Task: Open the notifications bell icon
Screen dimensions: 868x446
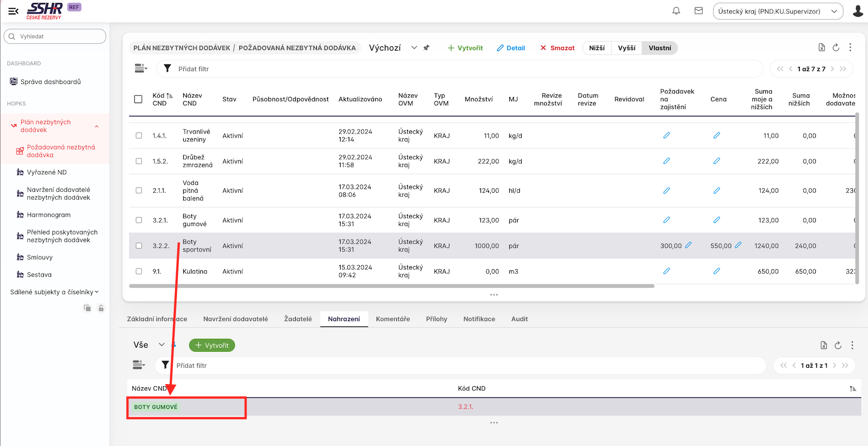Action: [x=676, y=11]
